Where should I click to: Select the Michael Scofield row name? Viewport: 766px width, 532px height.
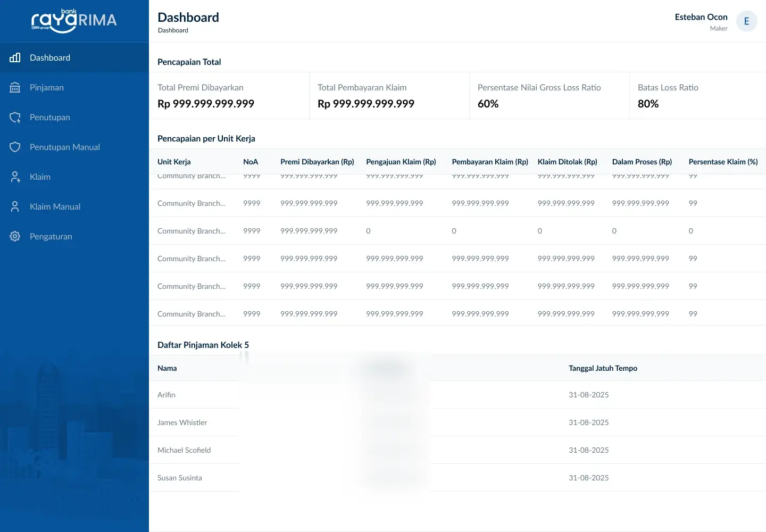(x=184, y=450)
